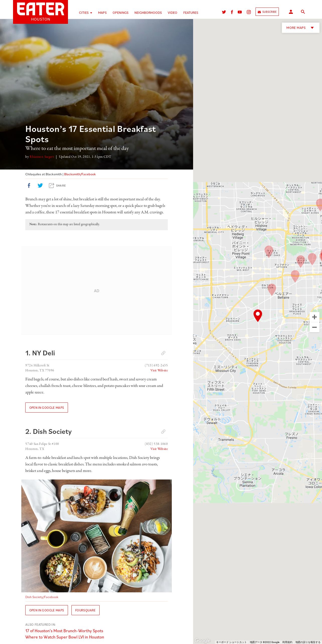Open Where to Watch Super Bowl link
This screenshot has height=644, width=322.
pos(65,637)
